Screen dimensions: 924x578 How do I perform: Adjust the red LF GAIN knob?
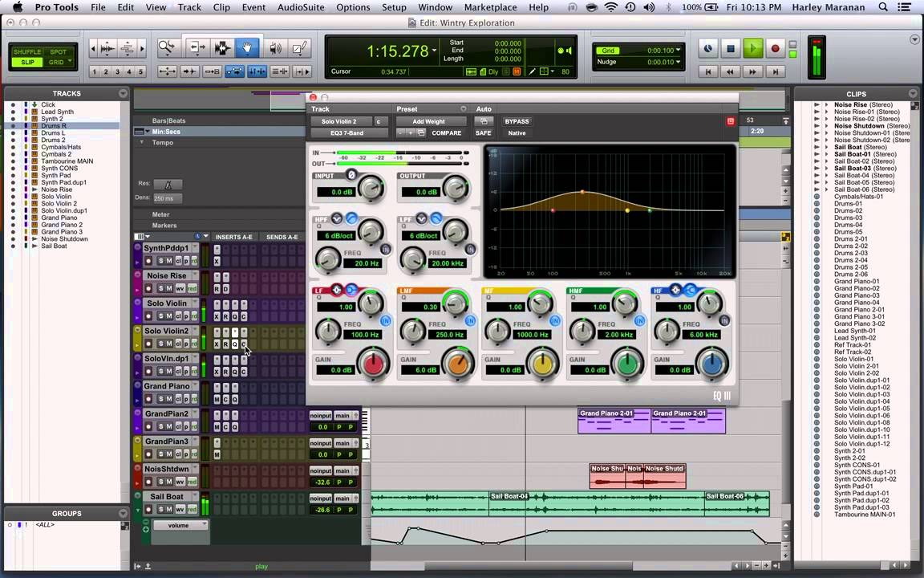coord(373,364)
